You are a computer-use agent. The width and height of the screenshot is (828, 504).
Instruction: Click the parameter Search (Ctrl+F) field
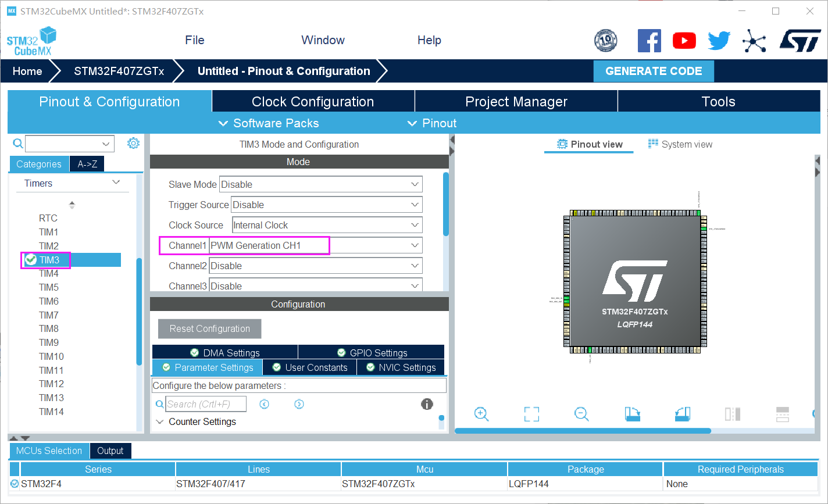[x=206, y=404]
